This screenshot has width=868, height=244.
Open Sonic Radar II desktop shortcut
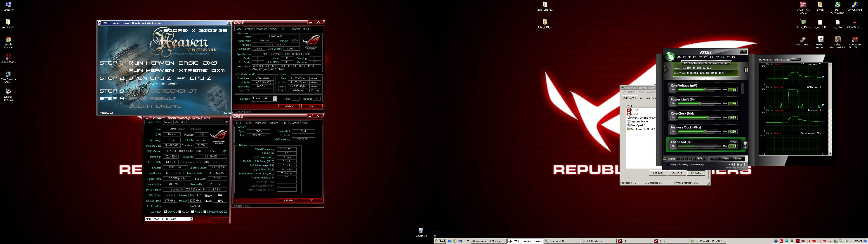pyautogui.click(x=8, y=59)
